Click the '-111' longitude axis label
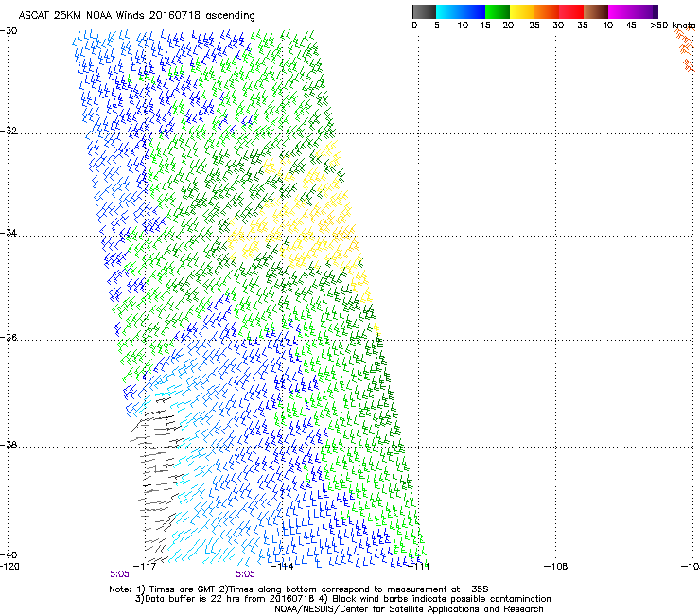Viewport: 700px width, 615px height. tap(419, 567)
